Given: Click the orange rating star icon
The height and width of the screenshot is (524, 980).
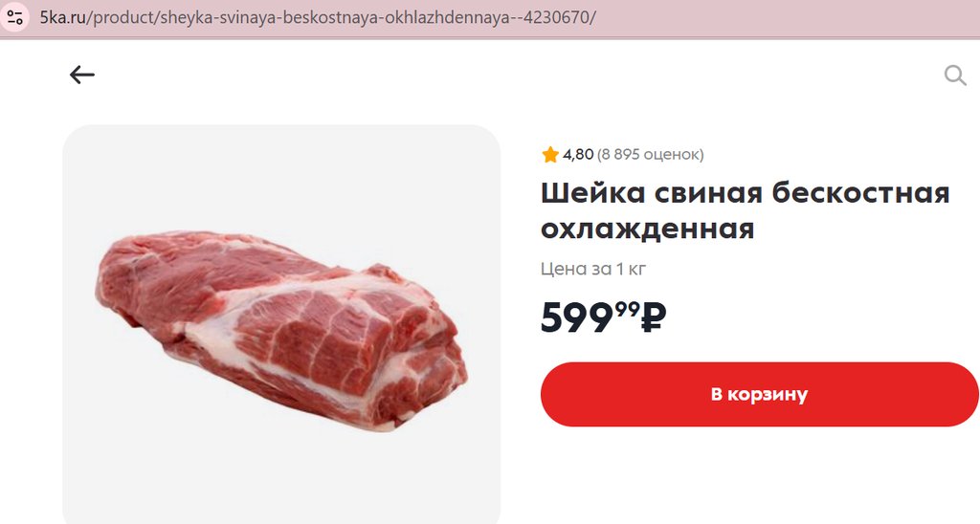Looking at the screenshot, I should click(550, 154).
